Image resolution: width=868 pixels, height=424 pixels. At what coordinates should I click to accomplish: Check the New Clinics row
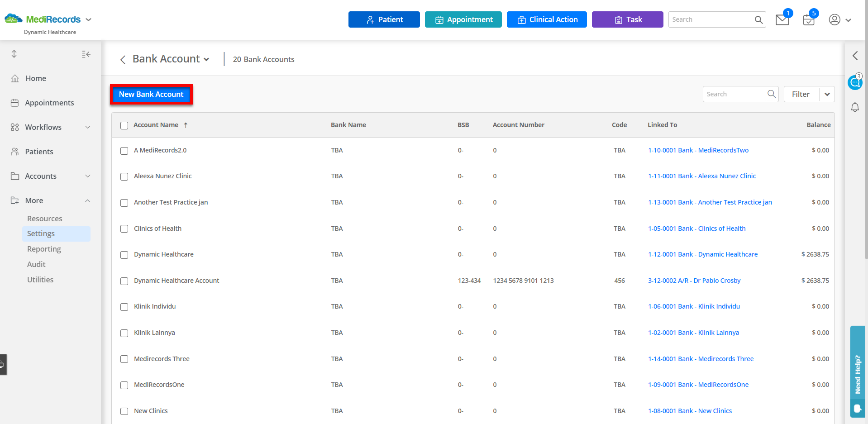click(x=124, y=411)
